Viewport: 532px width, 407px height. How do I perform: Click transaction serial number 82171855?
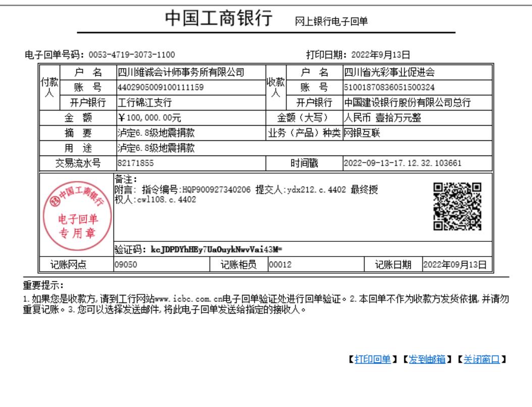(135, 163)
